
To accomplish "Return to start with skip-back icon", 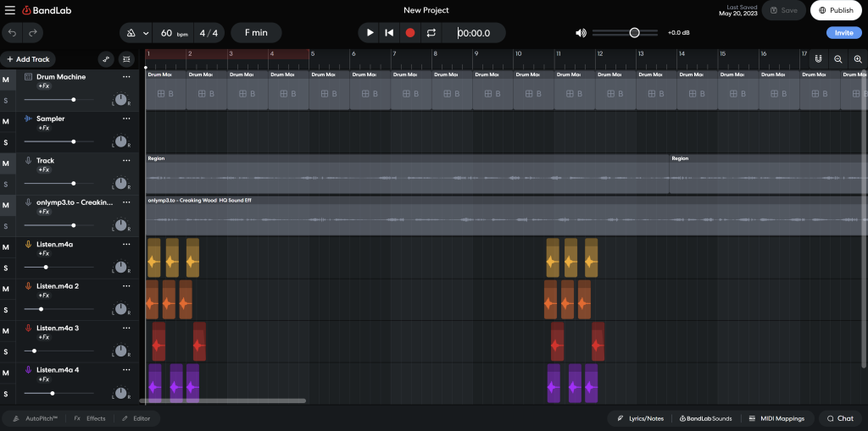I will tap(389, 33).
